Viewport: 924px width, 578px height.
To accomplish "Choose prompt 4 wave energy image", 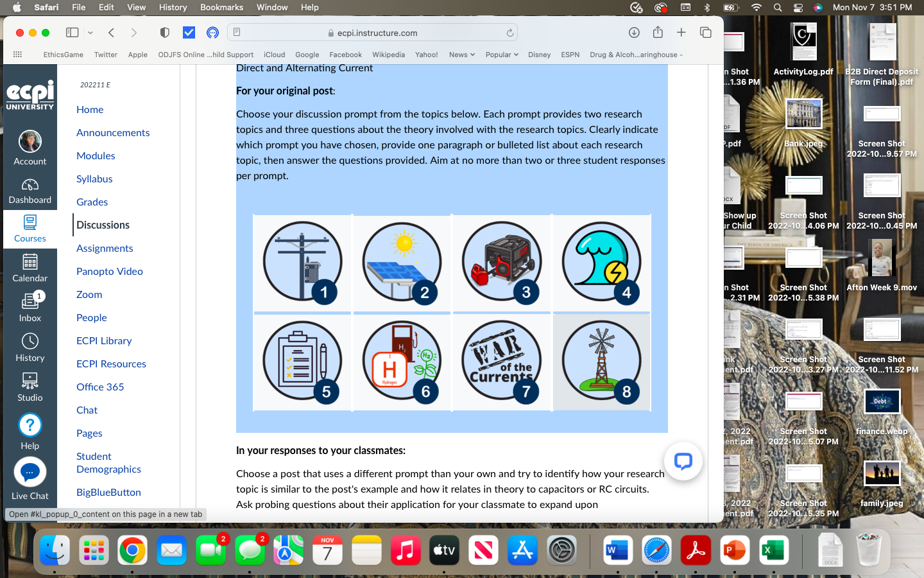I will pyautogui.click(x=602, y=262).
